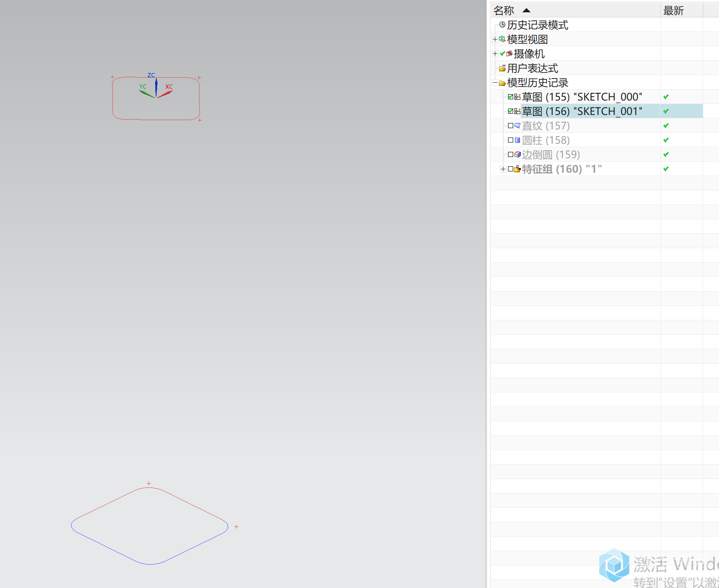
Task: Select the 特征组 (160) "1" feature group
Action: click(562, 169)
